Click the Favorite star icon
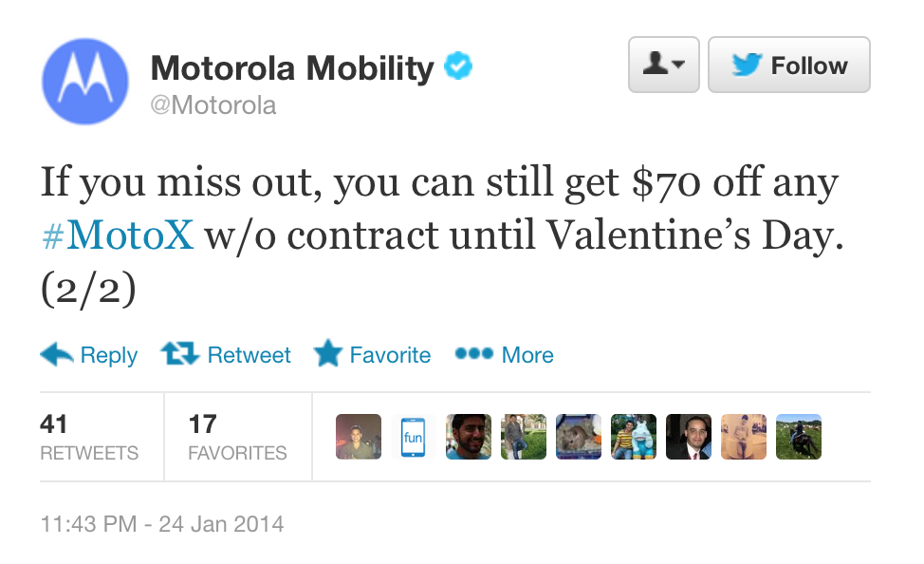Viewport: 924px width, 564px height. click(x=327, y=353)
